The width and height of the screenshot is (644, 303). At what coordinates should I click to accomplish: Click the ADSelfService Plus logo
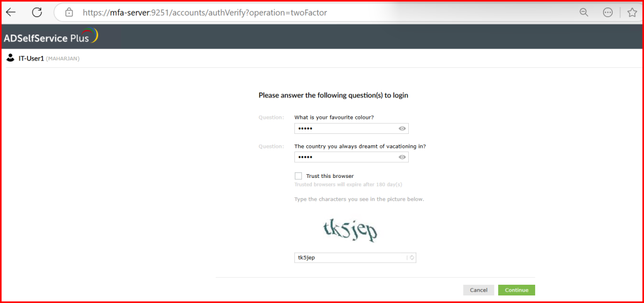tap(50, 37)
